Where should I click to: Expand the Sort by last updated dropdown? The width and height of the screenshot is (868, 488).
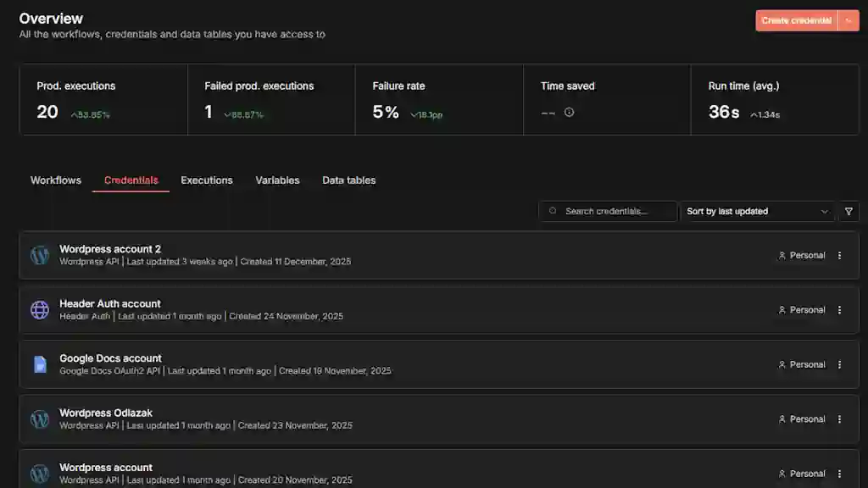click(758, 211)
